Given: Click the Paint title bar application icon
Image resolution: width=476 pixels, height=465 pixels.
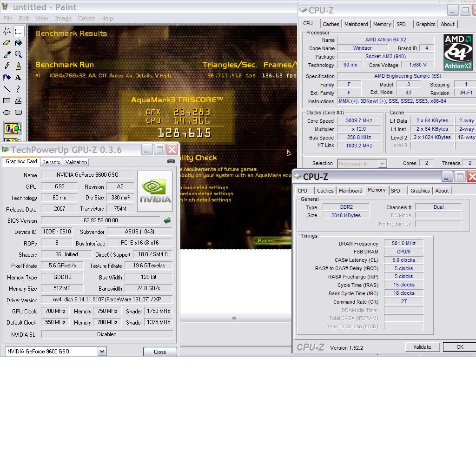Looking at the screenshot, I should tap(5, 7).
